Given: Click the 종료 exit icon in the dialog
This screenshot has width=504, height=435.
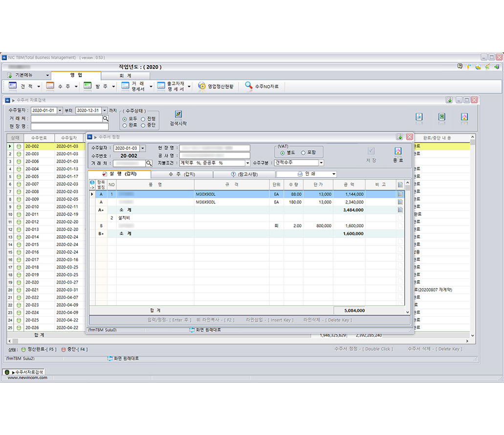Looking at the screenshot, I should (x=398, y=152).
